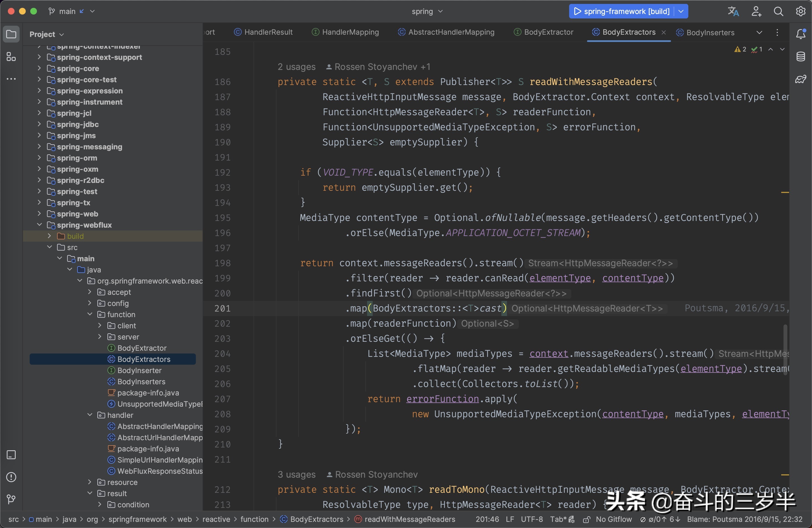The image size is (812, 528).
Task: Close the BodyExtractors tab
Action: [x=664, y=32]
